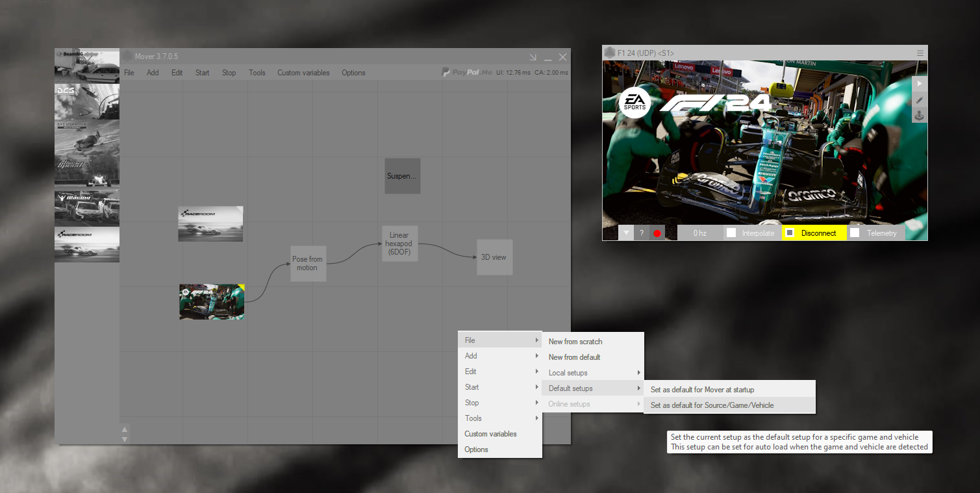This screenshot has width=980, height=493.
Task: Expand the down-triangle dropdown in F1 24 window
Action: 626,233
